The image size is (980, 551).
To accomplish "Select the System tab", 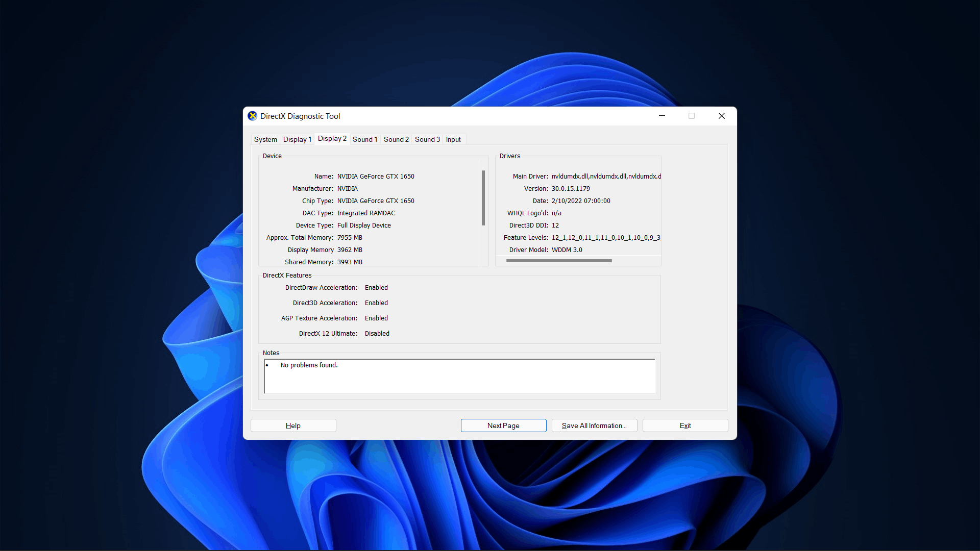I will point(265,139).
